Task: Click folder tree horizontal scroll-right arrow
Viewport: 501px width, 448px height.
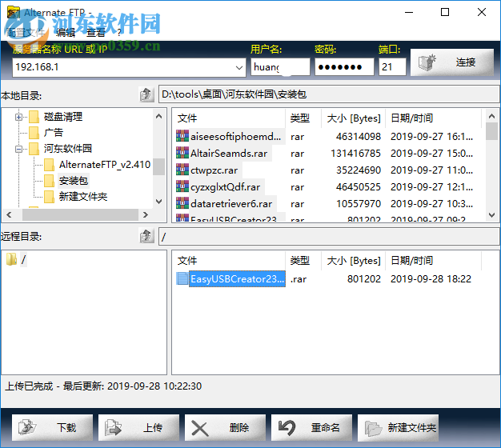Action: (x=146, y=215)
